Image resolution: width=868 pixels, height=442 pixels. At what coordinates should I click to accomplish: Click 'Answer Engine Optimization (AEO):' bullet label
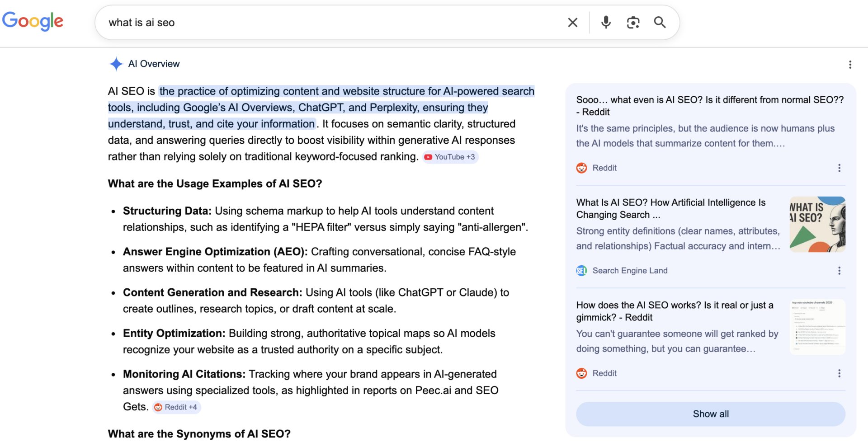tap(215, 252)
